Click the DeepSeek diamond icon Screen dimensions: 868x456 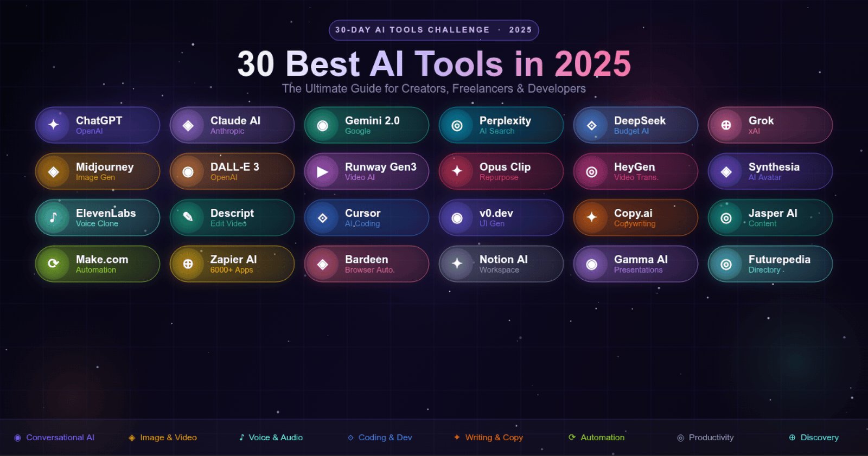pyautogui.click(x=592, y=125)
